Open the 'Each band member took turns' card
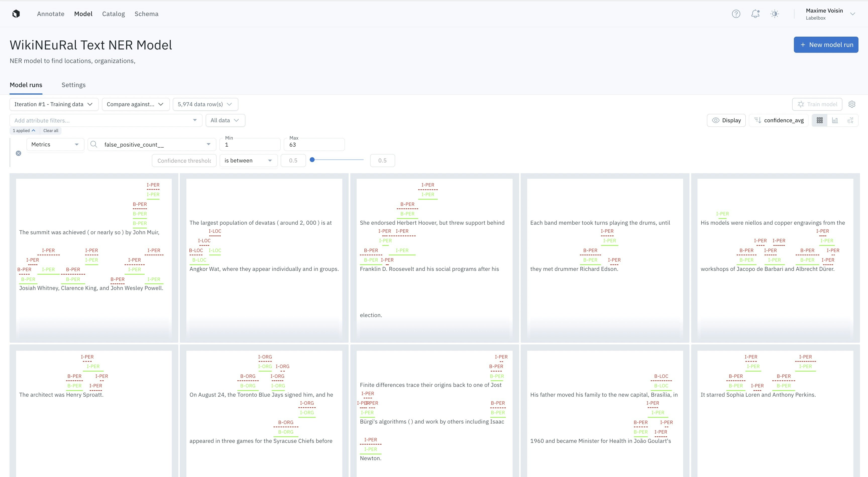This screenshot has width=868, height=477. click(x=605, y=258)
